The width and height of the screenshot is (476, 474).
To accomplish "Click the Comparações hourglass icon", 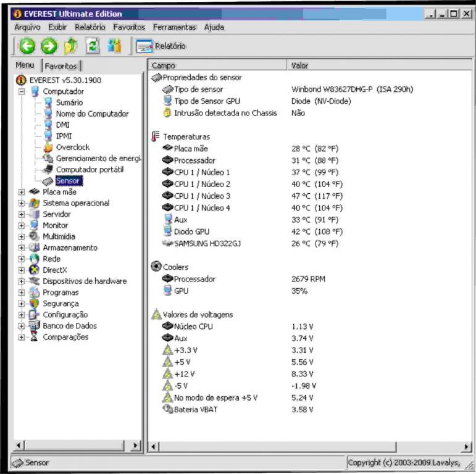I will (35, 337).
